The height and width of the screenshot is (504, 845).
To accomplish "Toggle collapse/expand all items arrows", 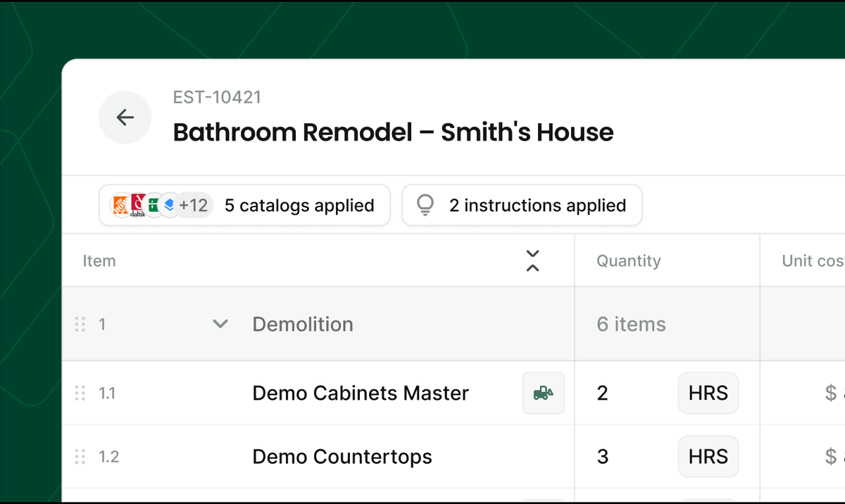I will (x=533, y=261).
